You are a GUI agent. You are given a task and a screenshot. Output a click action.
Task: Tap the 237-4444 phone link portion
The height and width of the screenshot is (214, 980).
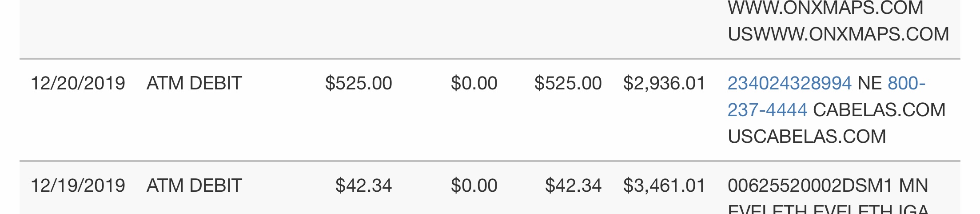pyautogui.click(x=767, y=110)
